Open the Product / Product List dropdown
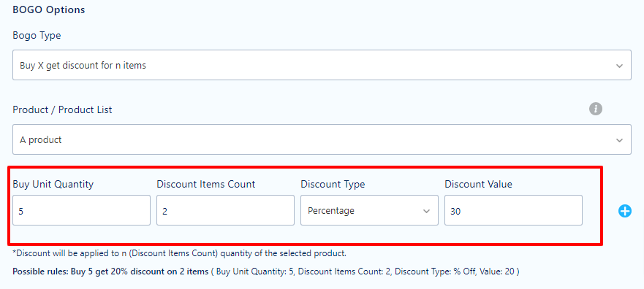The height and width of the screenshot is (289, 644). click(x=322, y=140)
